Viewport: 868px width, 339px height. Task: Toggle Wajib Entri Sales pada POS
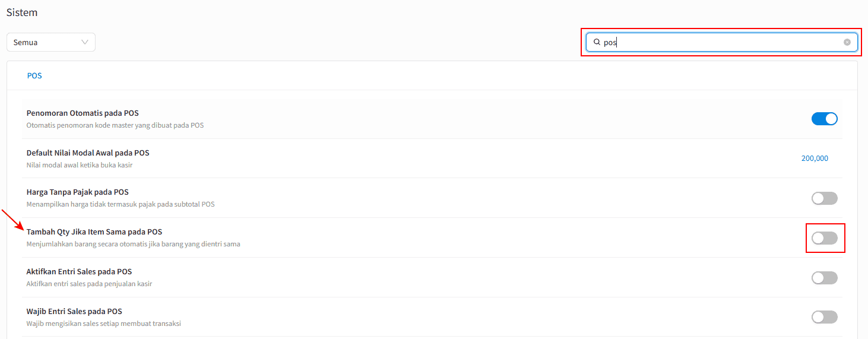[825, 317]
